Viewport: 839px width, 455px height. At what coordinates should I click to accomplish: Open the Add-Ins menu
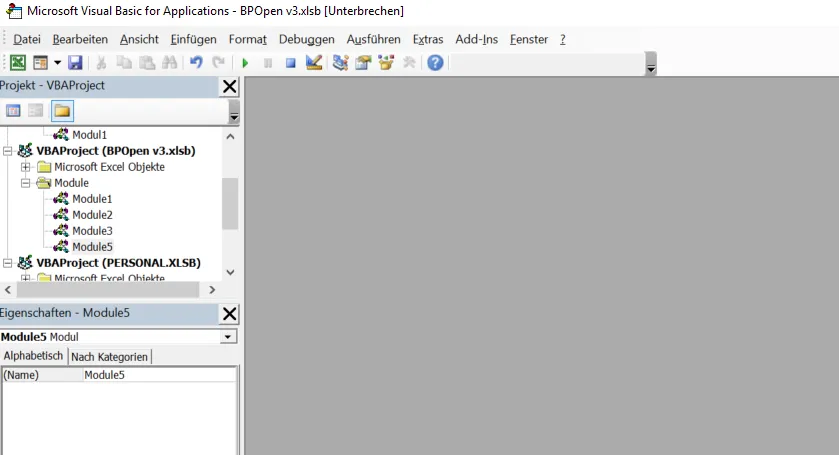(x=477, y=40)
